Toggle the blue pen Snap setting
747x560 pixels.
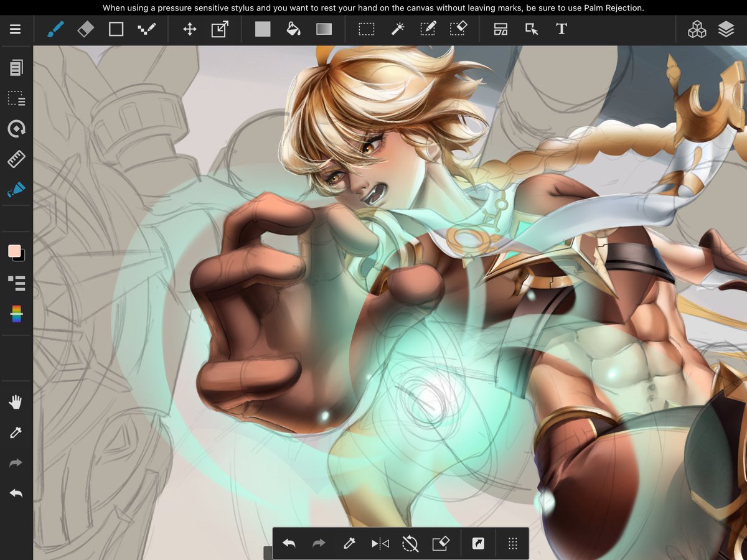click(x=16, y=190)
